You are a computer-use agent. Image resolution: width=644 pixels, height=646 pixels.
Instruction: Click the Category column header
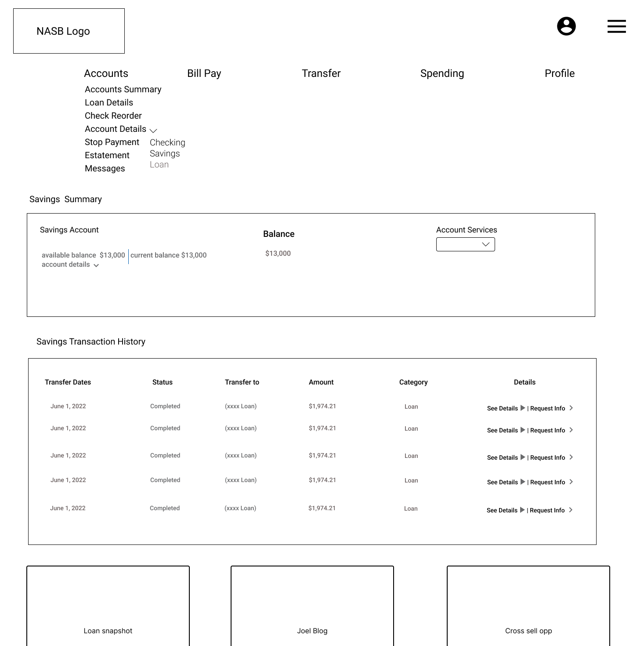[x=413, y=382]
